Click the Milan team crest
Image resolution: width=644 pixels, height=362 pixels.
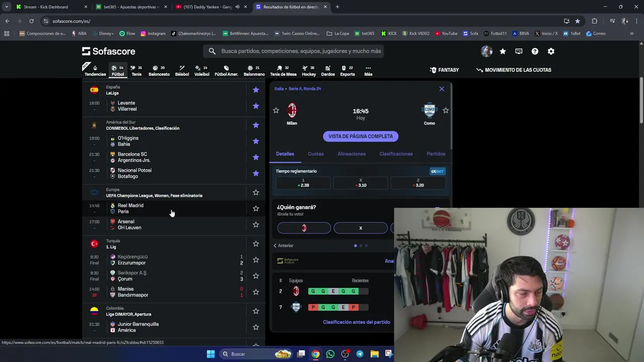pyautogui.click(x=292, y=110)
